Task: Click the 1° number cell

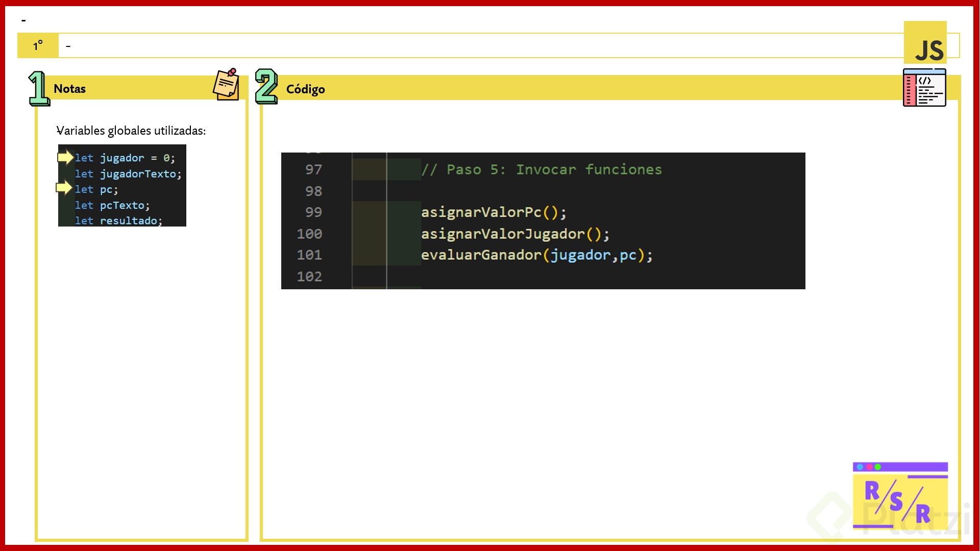Action: tap(38, 45)
